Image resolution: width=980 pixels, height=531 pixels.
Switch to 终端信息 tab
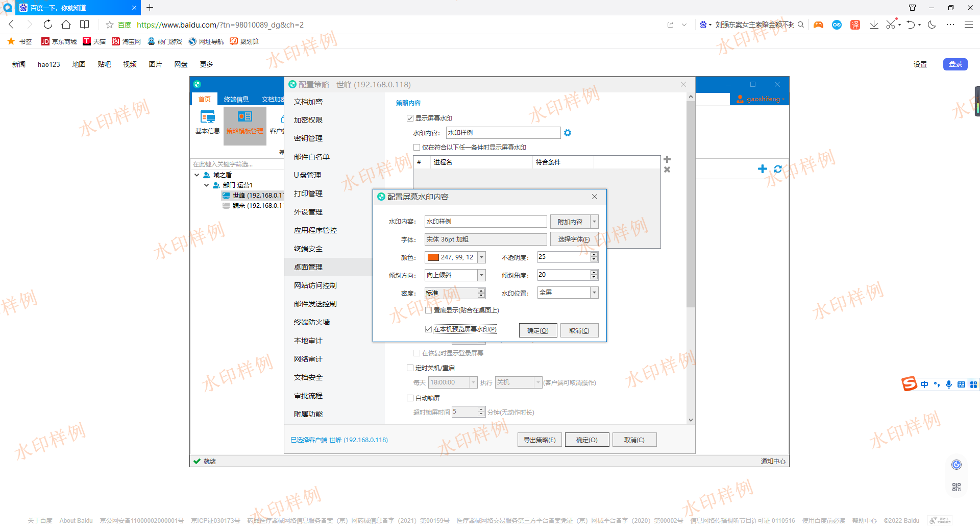[x=236, y=100]
